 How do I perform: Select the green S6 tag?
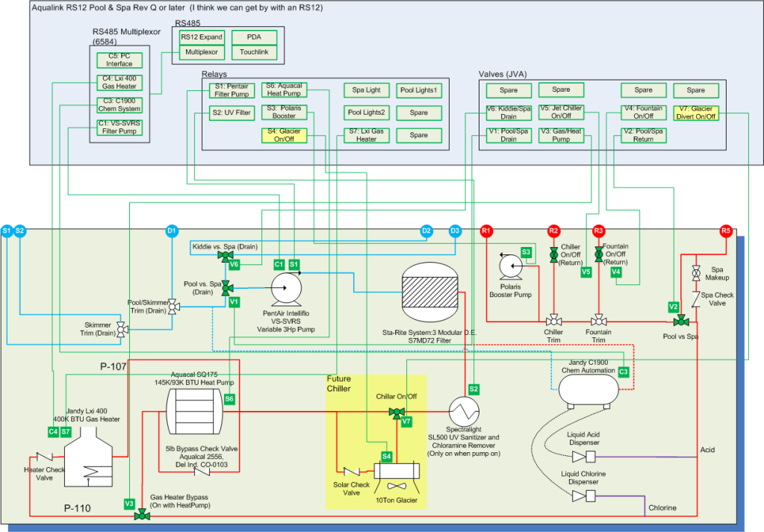tap(229, 399)
